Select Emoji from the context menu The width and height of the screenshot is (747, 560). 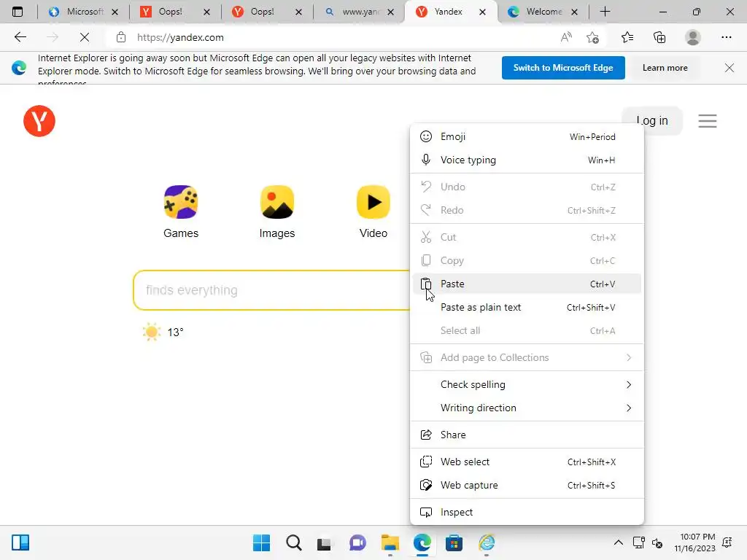click(527, 136)
